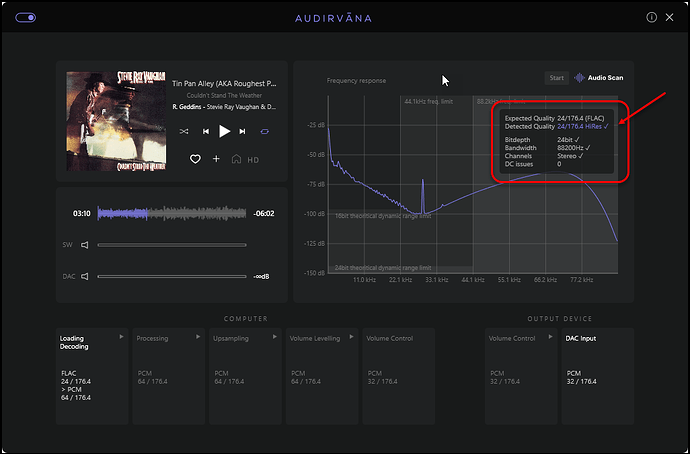The width and height of the screenshot is (690, 454).
Task: Click the Processing stage label
Action: point(152,338)
